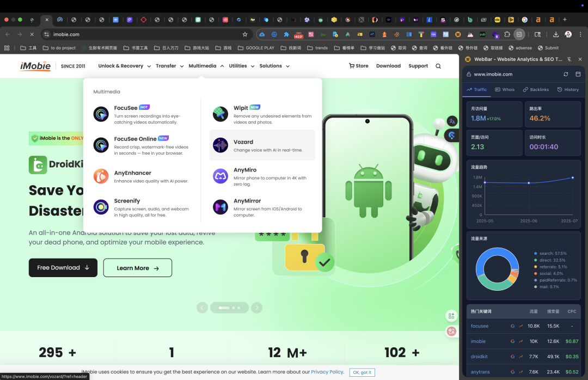Open the Vozard voice changer icon
This screenshot has height=380, width=588.
pos(220,145)
